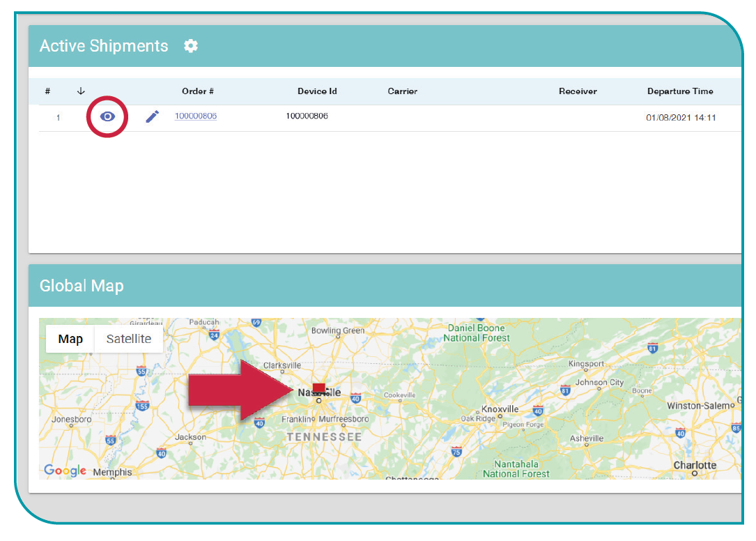
Task: Click Jonesboro label on the map
Action: click(x=71, y=419)
